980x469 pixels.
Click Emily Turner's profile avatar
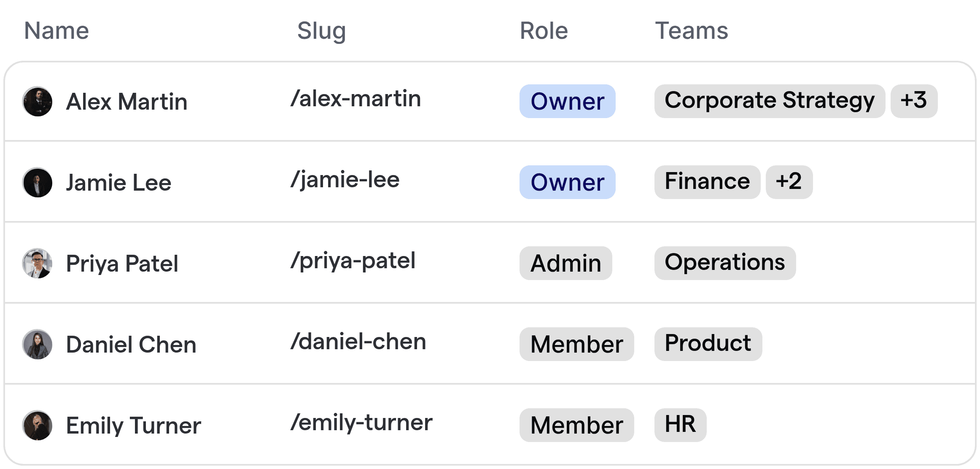[37, 425]
